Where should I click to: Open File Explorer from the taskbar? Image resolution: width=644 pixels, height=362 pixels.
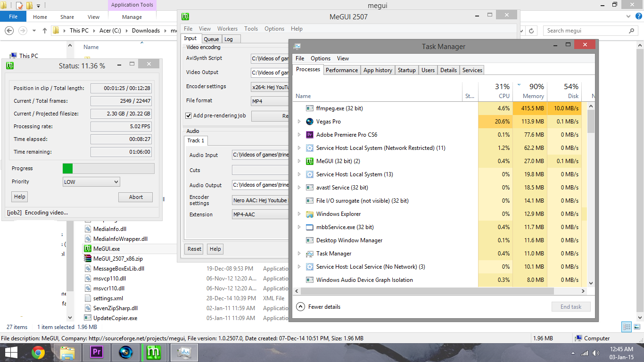67,352
